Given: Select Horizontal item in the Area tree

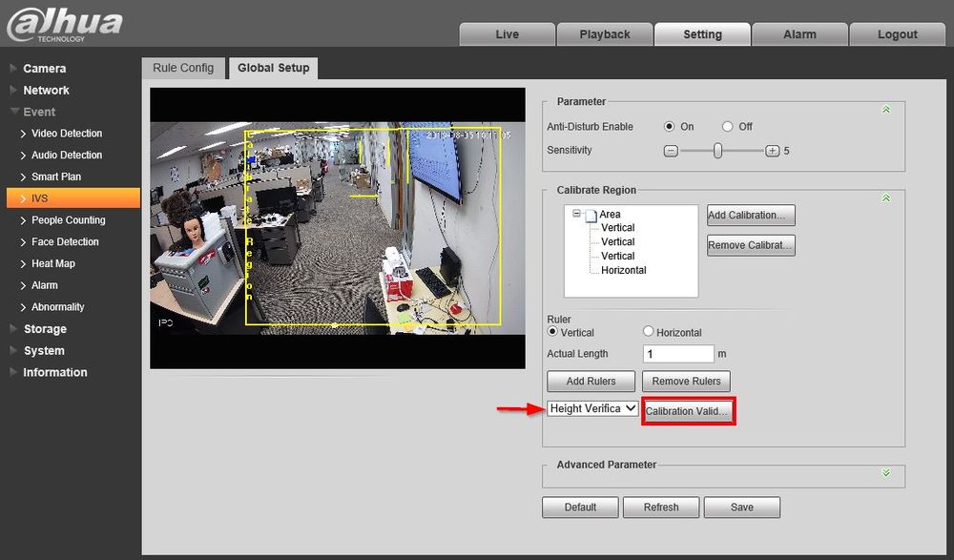Looking at the screenshot, I should point(623,271).
